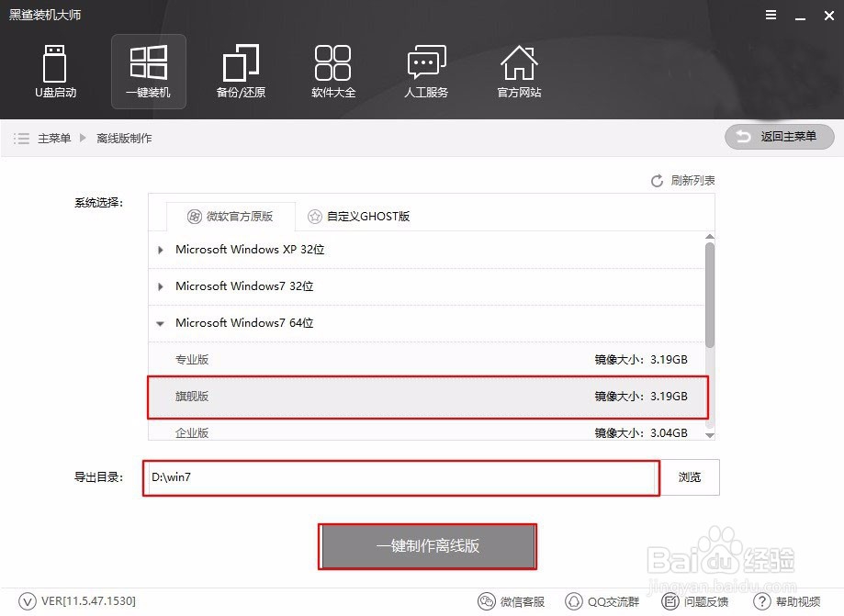Screen dimensions: 844x616
Task: Open the 问题反馈 feedback icon
Action: coord(670,601)
